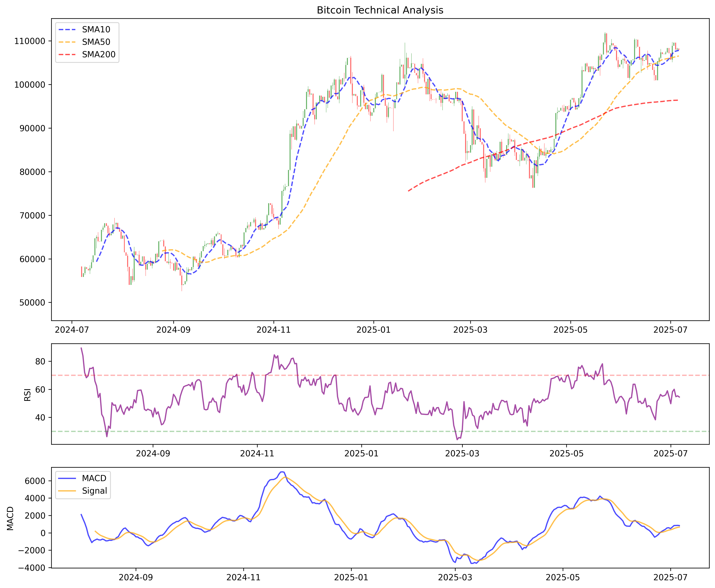Click the blue dashed SMA10 legend swatch
Screen dimensions: 715x588
[67, 30]
